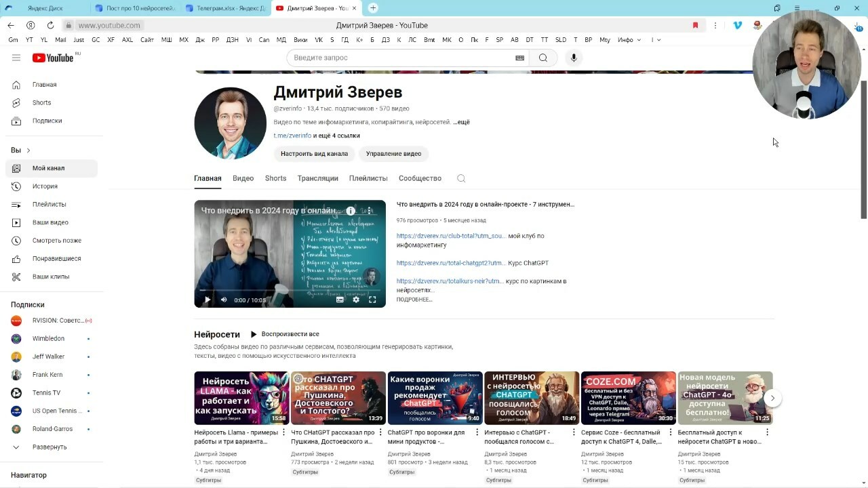Open История in the sidebar

click(52, 186)
